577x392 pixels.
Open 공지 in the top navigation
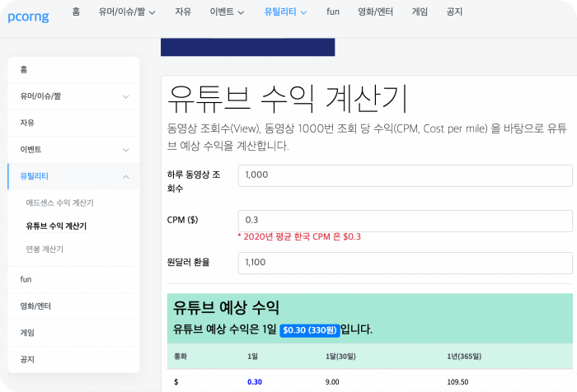454,12
